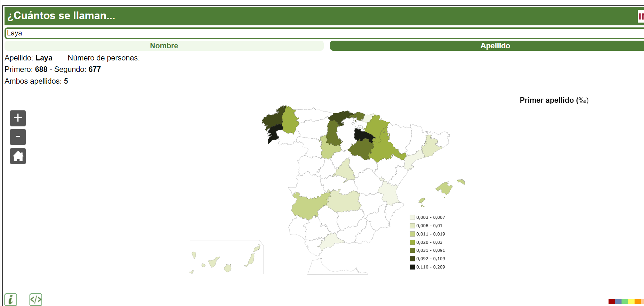The height and width of the screenshot is (306, 644).
Task: Click the zoom out minus button
Action: pos(18,137)
